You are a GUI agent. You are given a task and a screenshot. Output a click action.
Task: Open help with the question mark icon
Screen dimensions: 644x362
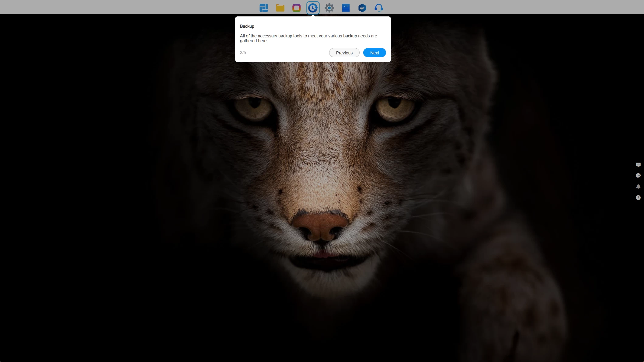pos(638,198)
